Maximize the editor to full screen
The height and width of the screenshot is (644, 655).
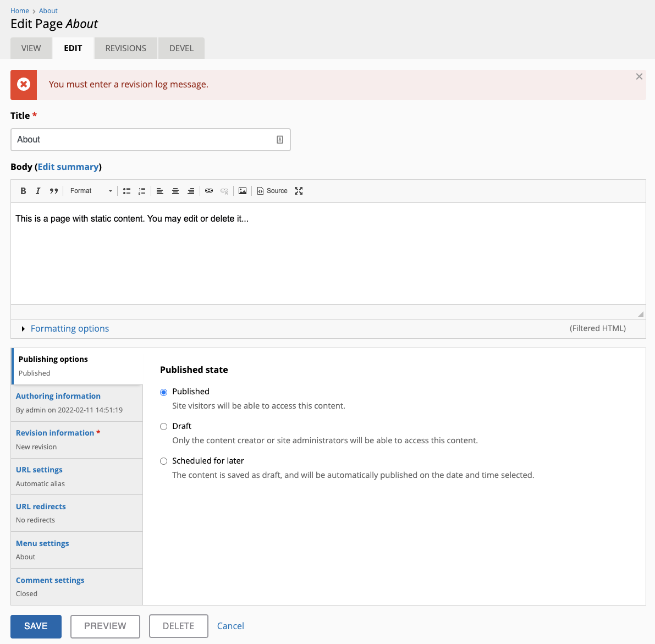pyautogui.click(x=299, y=191)
